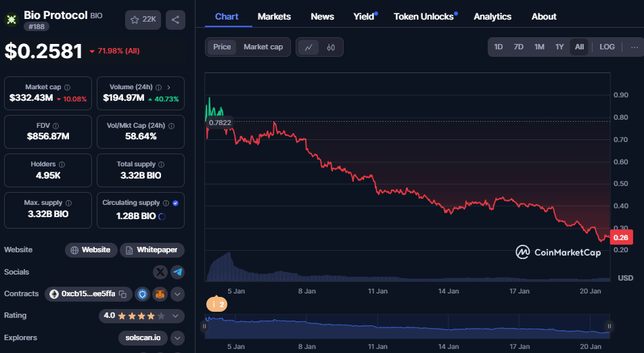This screenshot has height=353, width=644.
Task: Go to the Token Unlocks tab
Action: [x=423, y=16]
